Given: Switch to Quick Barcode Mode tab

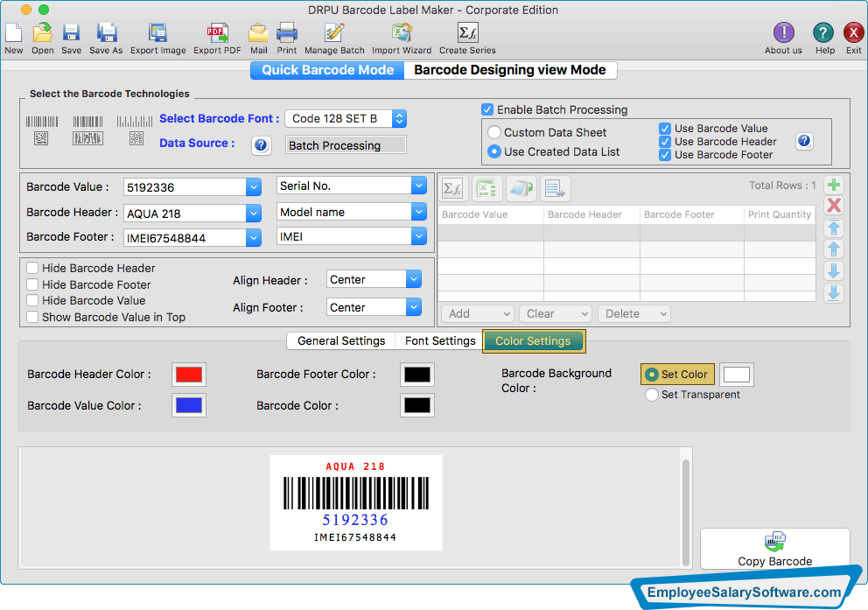Looking at the screenshot, I should click(328, 70).
